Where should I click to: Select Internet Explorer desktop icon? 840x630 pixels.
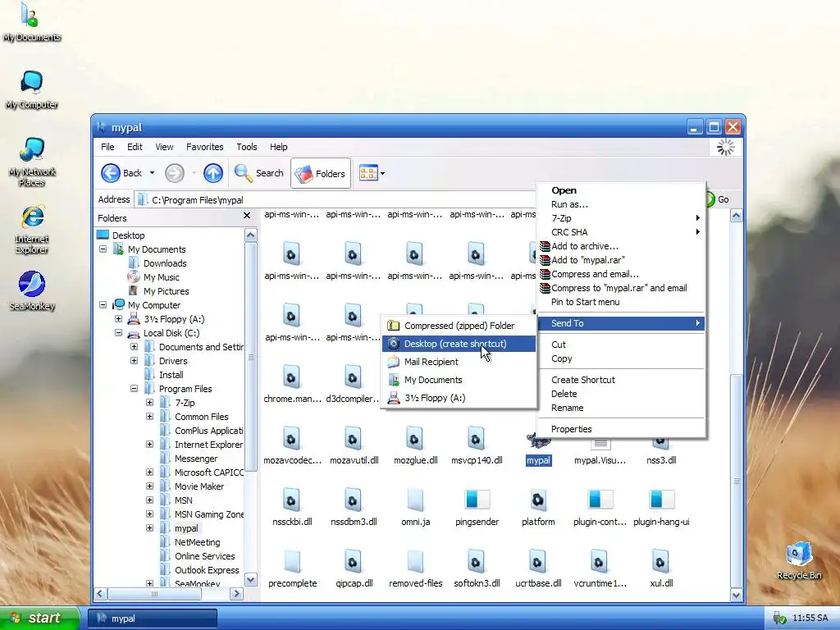click(31, 230)
